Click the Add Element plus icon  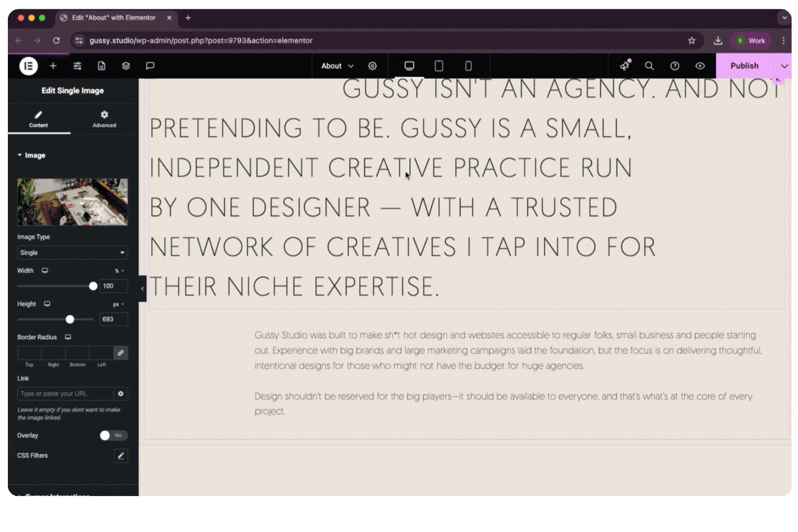point(53,66)
